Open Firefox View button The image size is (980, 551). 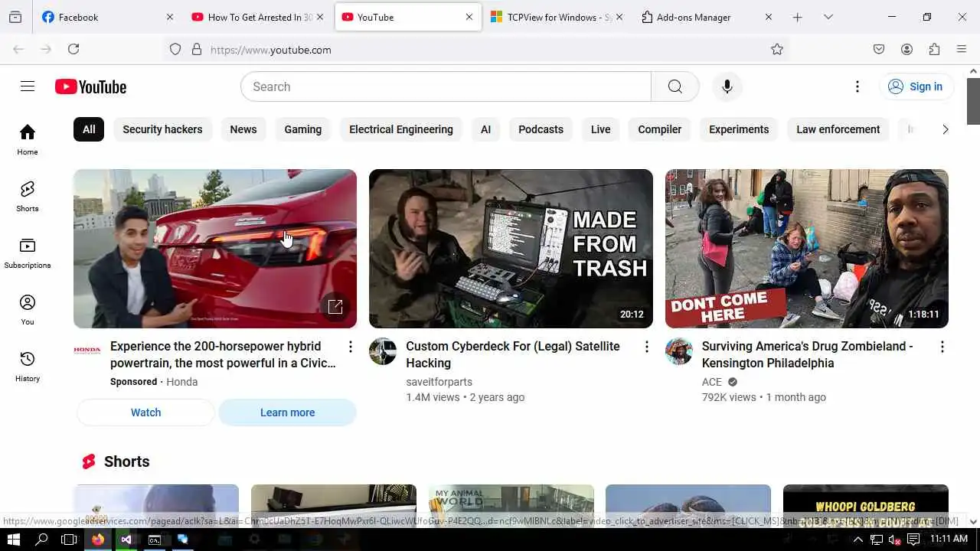pos(15,17)
